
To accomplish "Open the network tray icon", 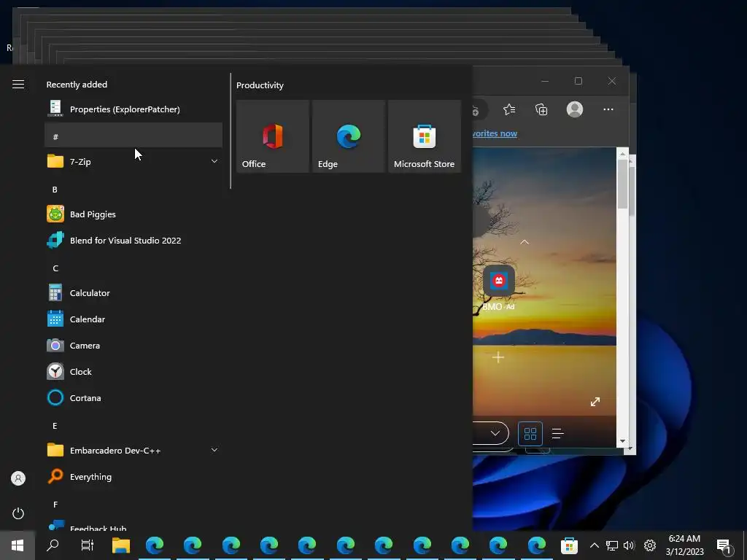I will (x=612, y=545).
